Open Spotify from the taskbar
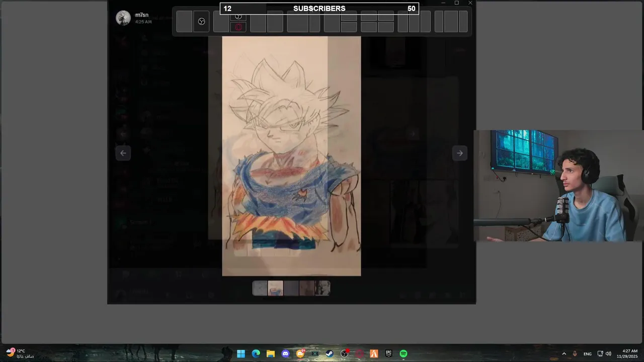Viewport: 644px width, 362px height. pos(404,353)
